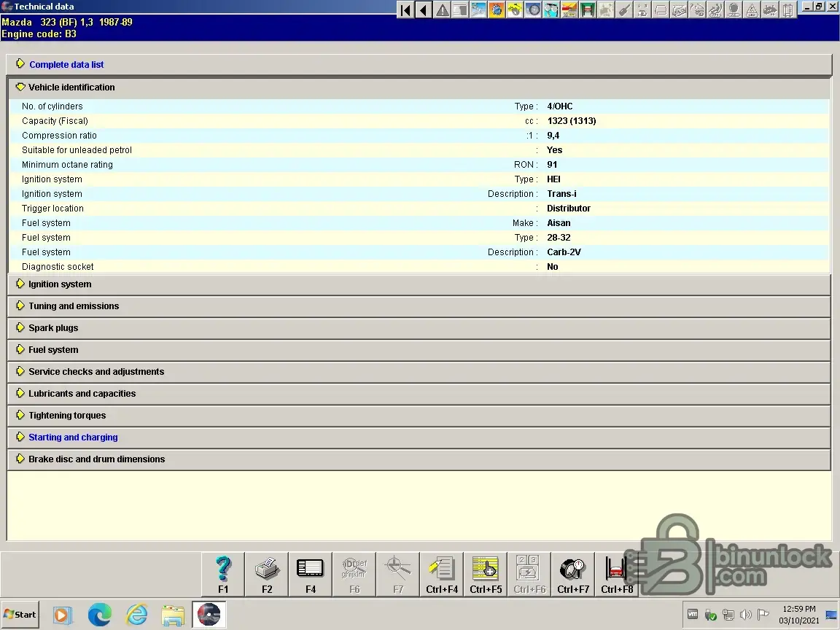Jump to first page with skip-back arrow
Viewport: 840px width, 630px height.
tap(405, 9)
